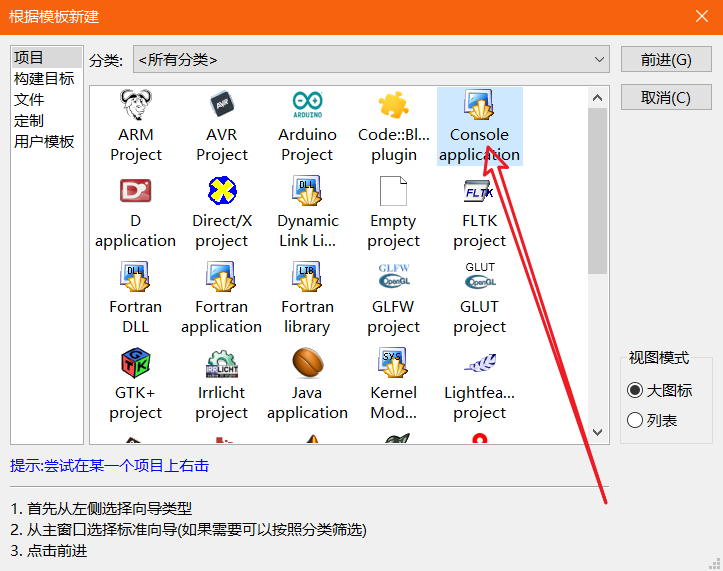Select the Fortran library icon
The width and height of the screenshot is (723, 571).
[x=308, y=276]
